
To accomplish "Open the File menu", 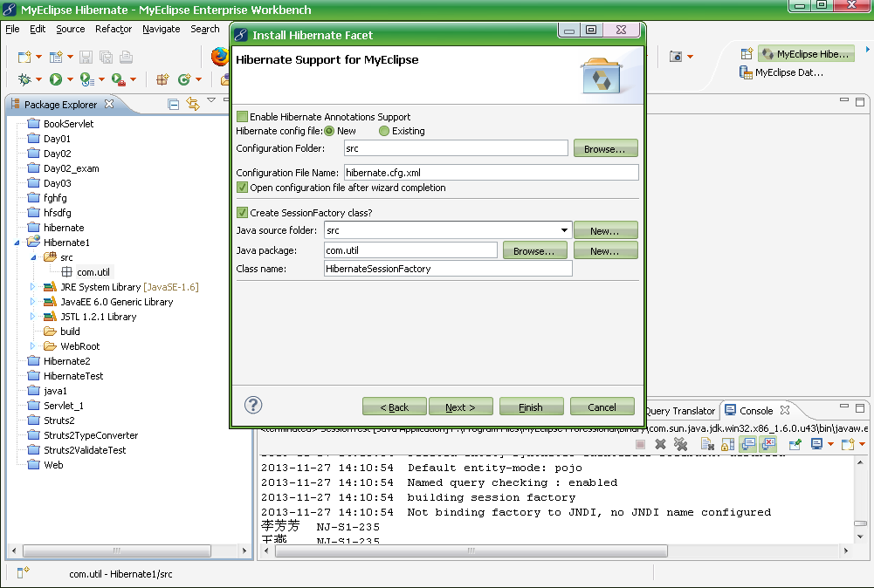I will [12, 29].
